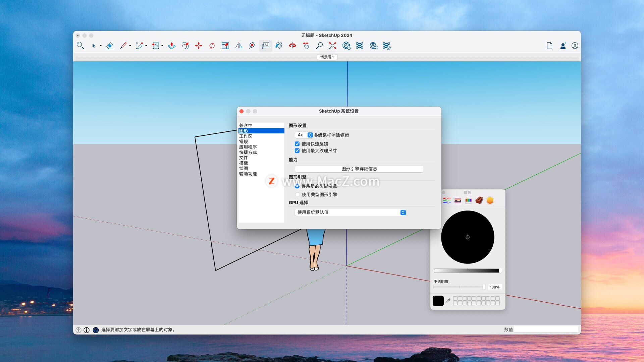Open the 4x multisample anti-aliasing dropdown
Image resolution: width=644 pixels, height=362 pixels.
(x=304, y=135)
